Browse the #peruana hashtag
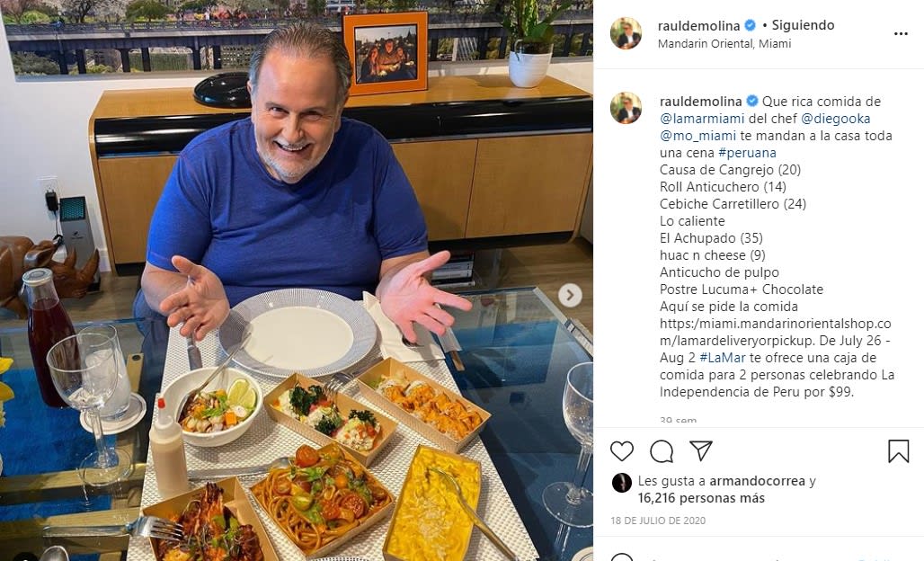This screenshot has height=561, width=924. [747, 153]
